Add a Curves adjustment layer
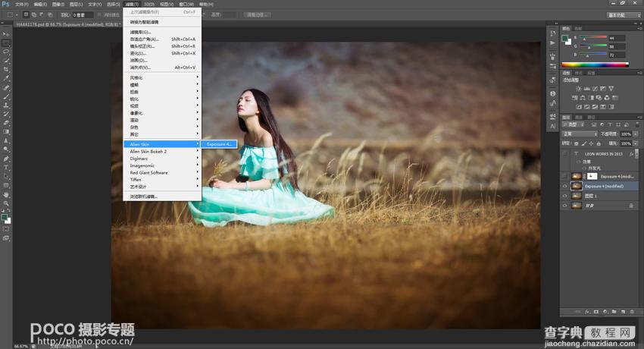Viewport: 644px width, 349px height. [595, 88]
